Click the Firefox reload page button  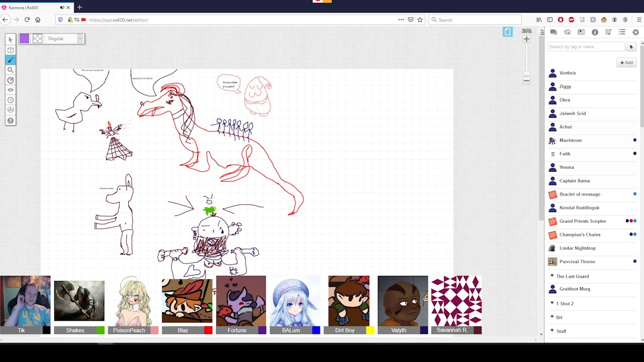click(27, 20)
